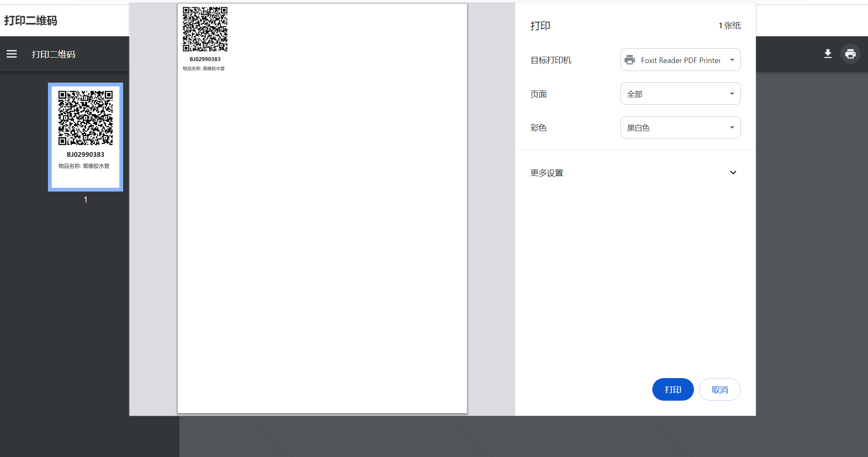Screen dimensions: 868x457
Task: Click the 物品名称 line in preview page
Action: click(x=204, y=68)
